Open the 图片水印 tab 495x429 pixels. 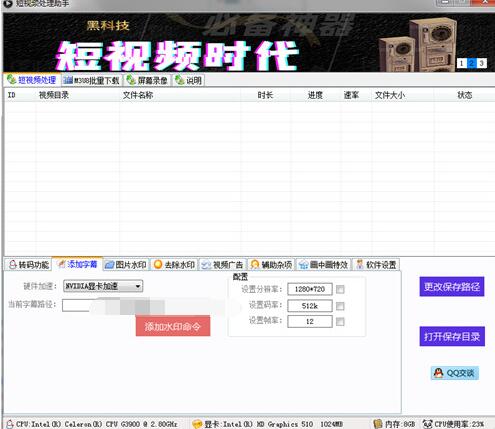pyautogui.click(x=126, y=265)
